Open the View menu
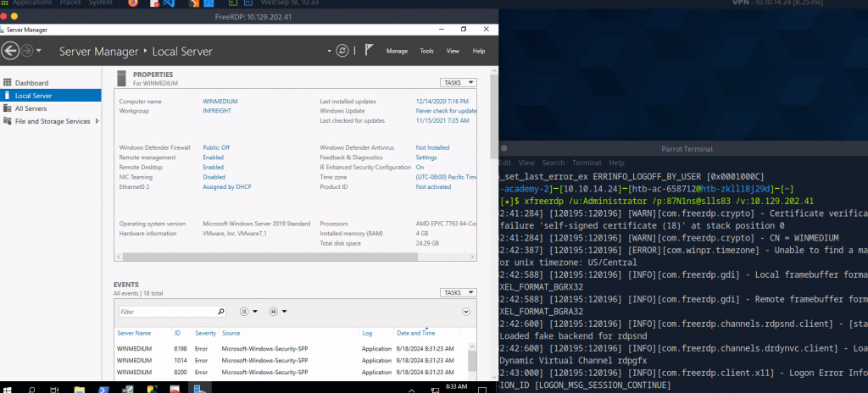Viewport: 868px width, 393px height. [x=453, y=51]
